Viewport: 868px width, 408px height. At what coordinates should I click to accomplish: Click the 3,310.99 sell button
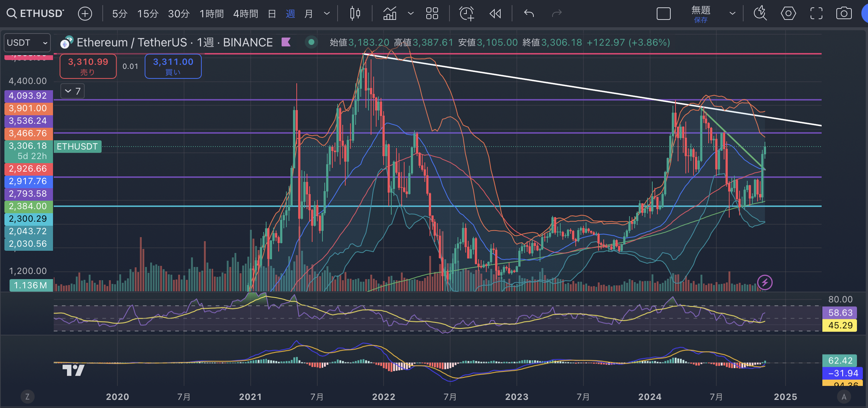tap(88, 66)
